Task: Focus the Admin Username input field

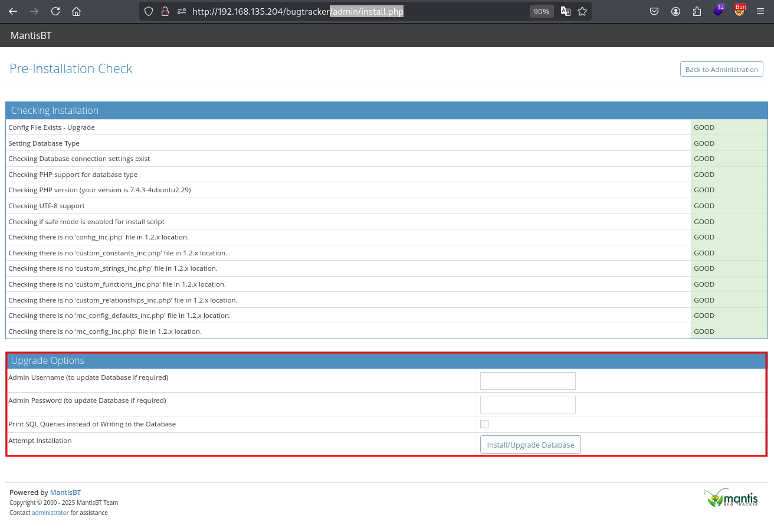Action: click(x=527, y=381)
